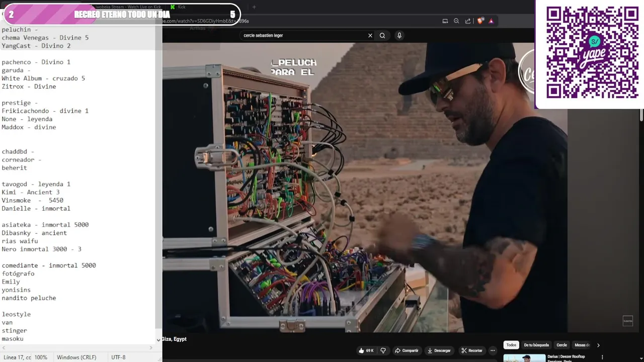Open options menu for Darius video
Screen dimensions: 644x362
(x=602, y=357)
